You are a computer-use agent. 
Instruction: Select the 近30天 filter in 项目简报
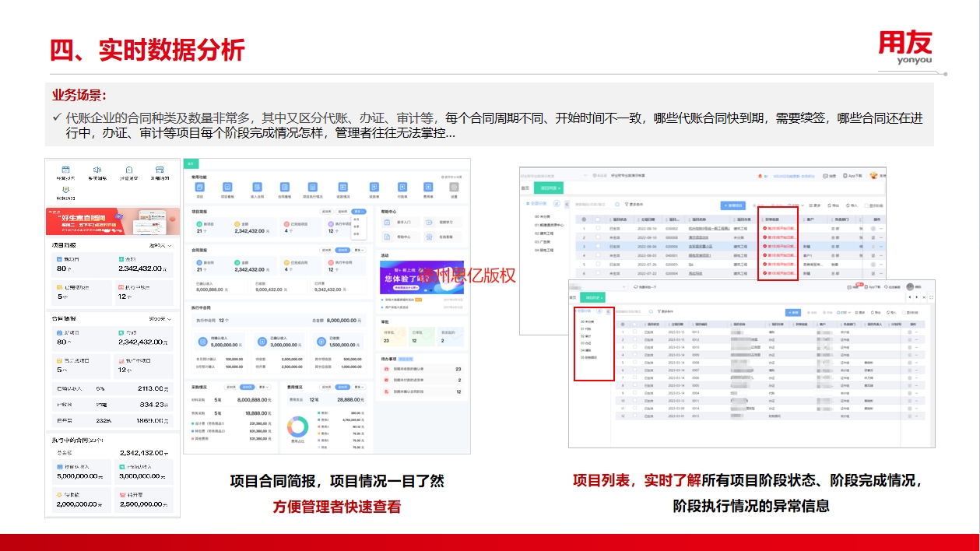coord(328,212)
